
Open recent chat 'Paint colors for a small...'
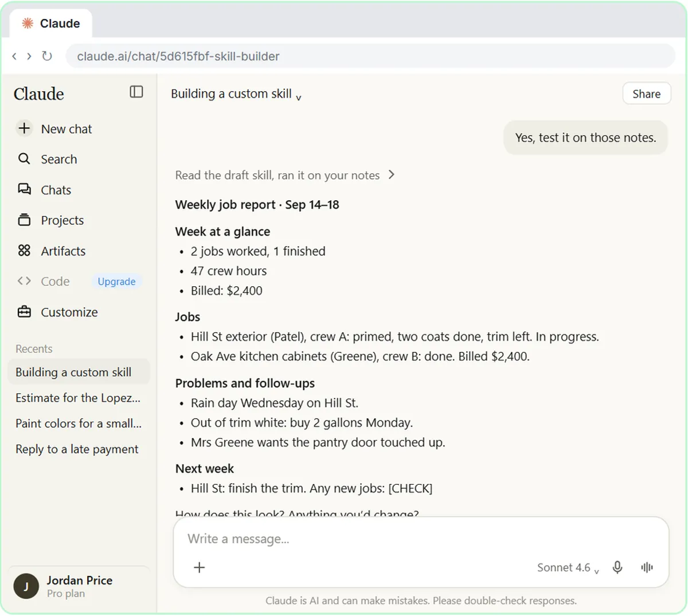pyautogui.click(x=79, y=424)
